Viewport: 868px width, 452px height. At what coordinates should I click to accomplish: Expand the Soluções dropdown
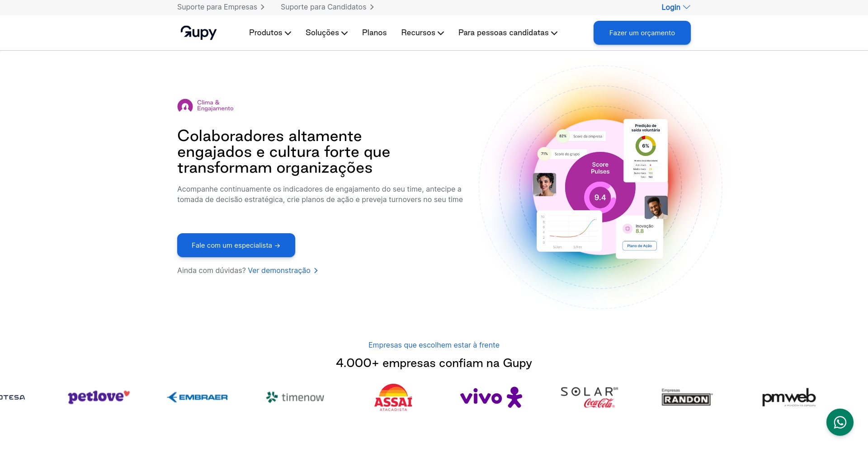tap(326, 33)
